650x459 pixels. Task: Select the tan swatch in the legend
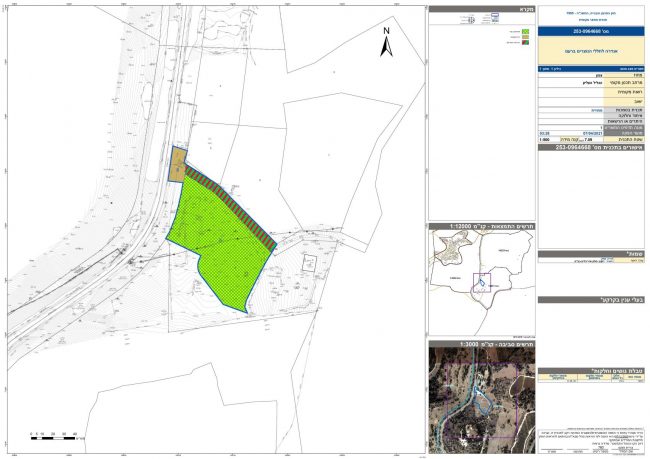(526, 38)
